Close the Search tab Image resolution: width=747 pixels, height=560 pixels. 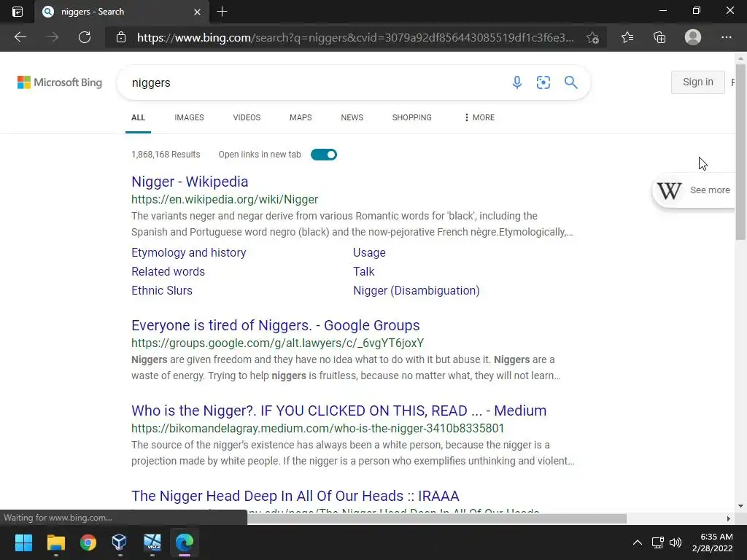[197, 12]
